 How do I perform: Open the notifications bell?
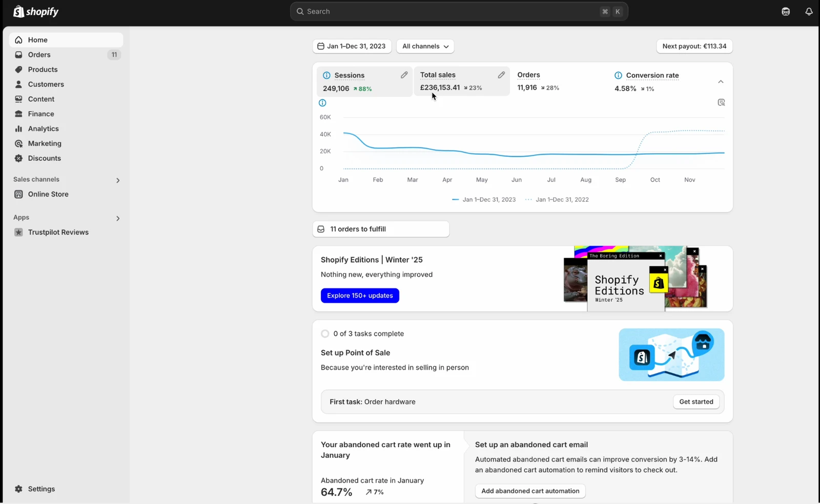point(809,11)
